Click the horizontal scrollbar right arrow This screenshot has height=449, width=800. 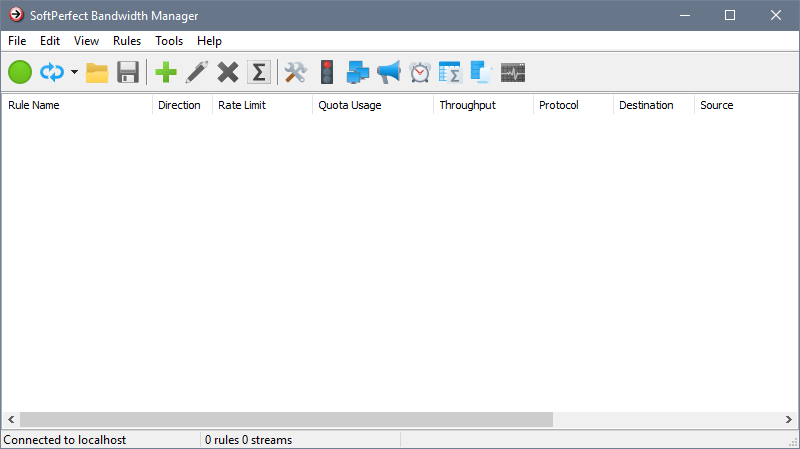[789, 419]
